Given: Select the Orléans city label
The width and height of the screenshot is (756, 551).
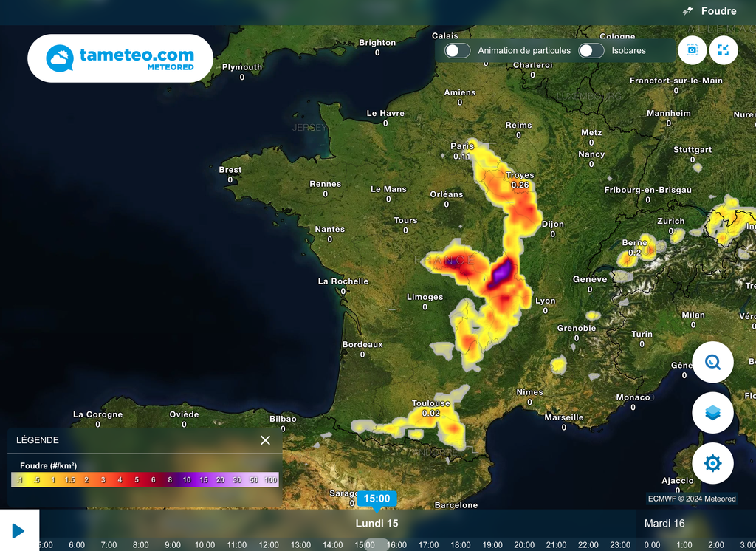Looking at the screenshot, I should [x=446, y=194].
